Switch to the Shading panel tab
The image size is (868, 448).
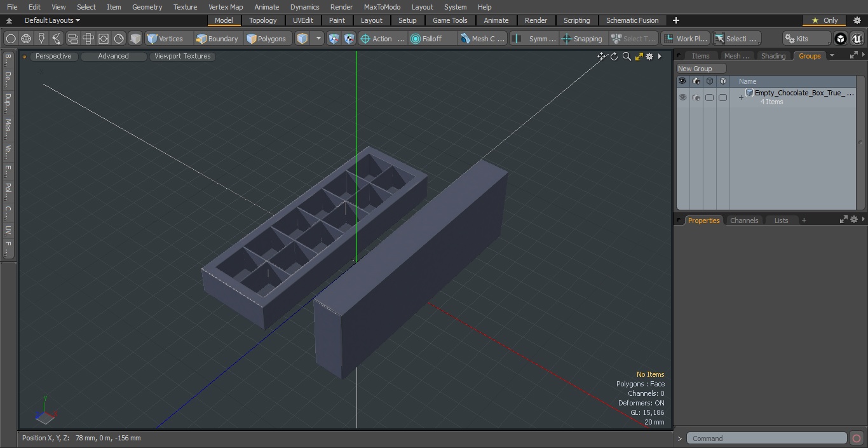coord(773,56)
